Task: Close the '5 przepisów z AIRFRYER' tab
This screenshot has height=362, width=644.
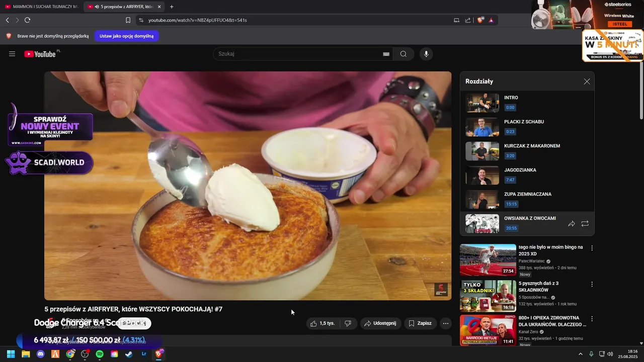Action: 159,7
